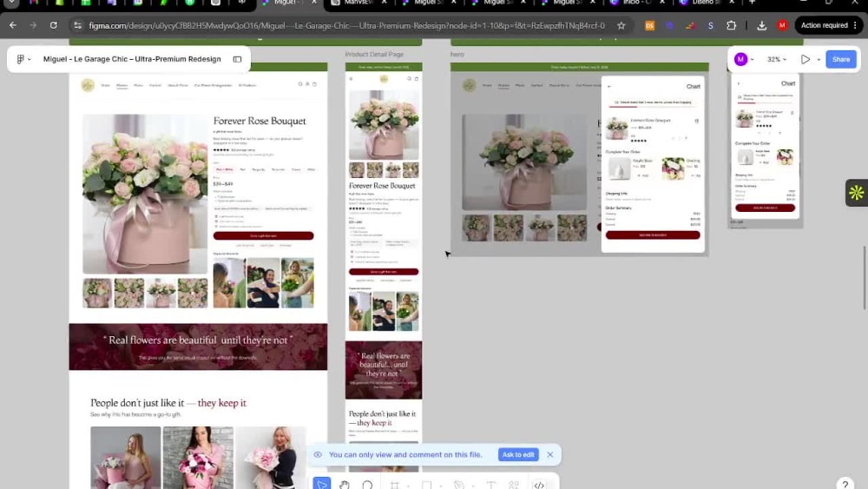Screen dimensions: 868x489
Task: Select the Hand tool
Action: pyautogui.click(x=345, y=485)
